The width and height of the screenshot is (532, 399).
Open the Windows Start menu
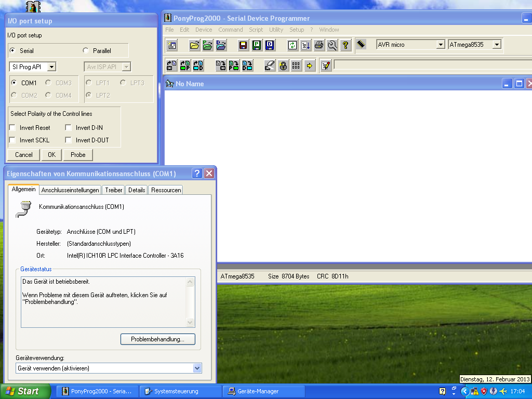[25, 391]
